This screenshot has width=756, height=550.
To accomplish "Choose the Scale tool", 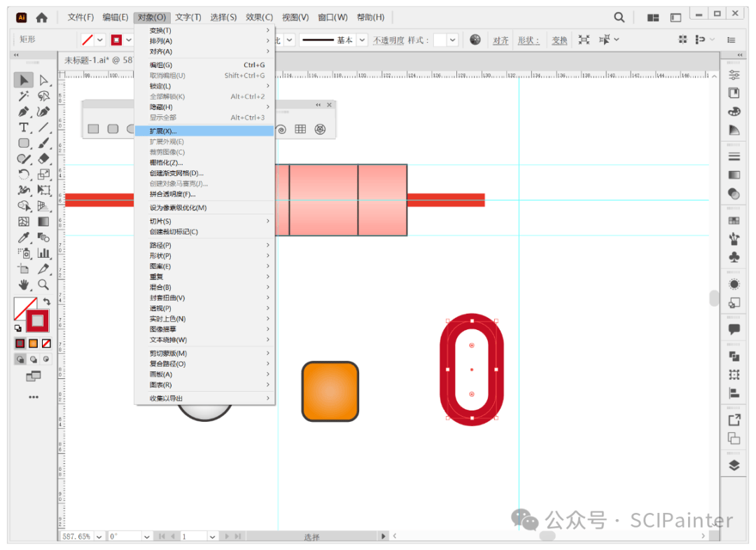I will tap(43, 174).
